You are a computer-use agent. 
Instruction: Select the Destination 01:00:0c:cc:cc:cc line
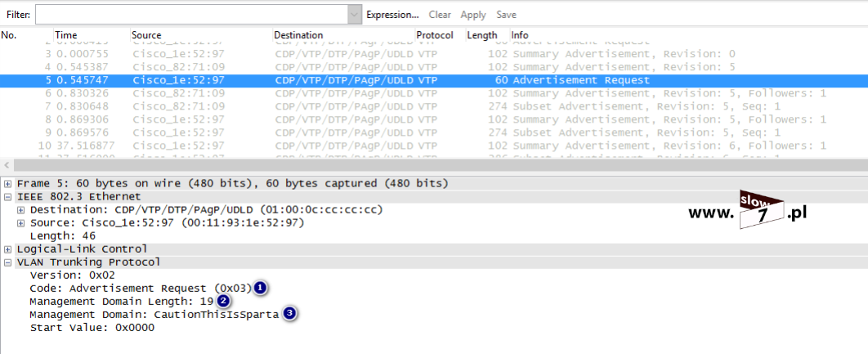pos(207,210)
